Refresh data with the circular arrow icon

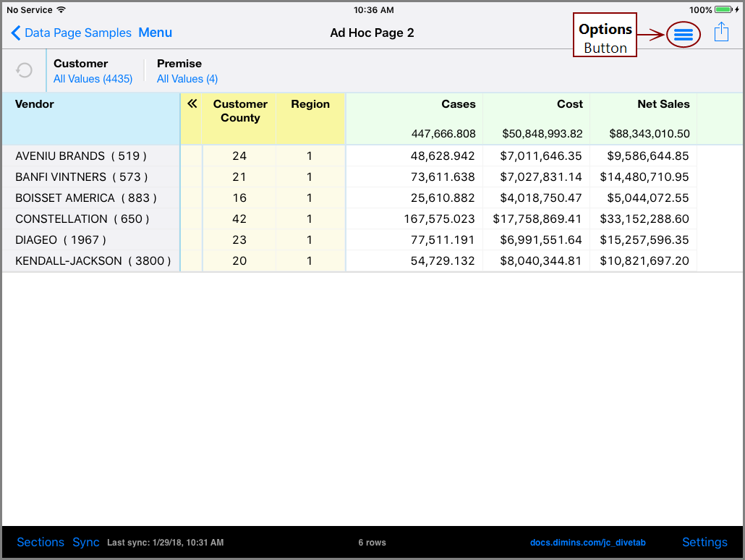[x=24, y=70]
